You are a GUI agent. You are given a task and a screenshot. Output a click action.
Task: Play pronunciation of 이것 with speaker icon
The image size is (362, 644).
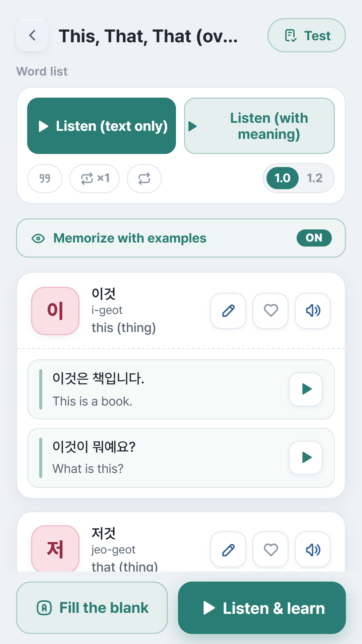coord(313,311)
